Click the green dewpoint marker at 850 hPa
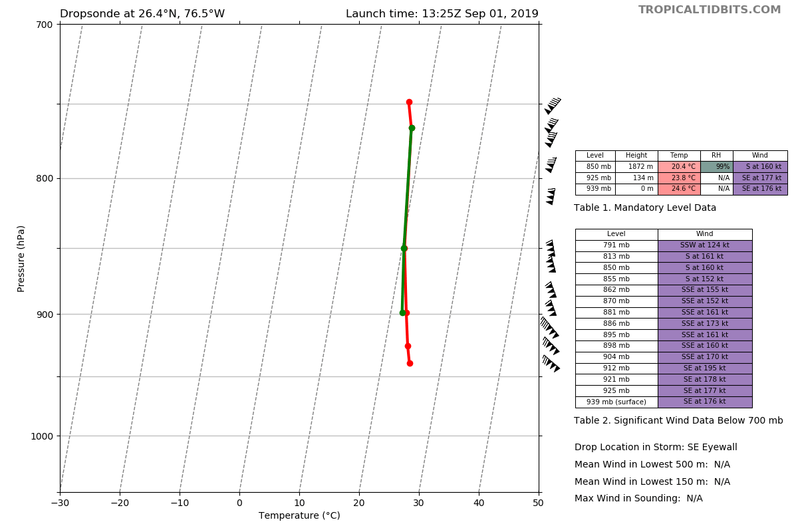The image size is (798, 532). 404,248
